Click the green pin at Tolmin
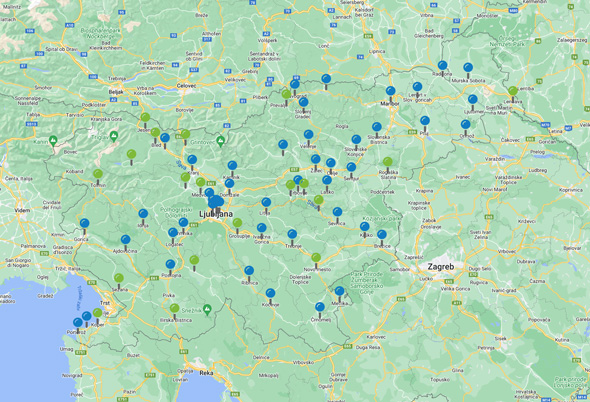590x402 pixels. [98, 177]
